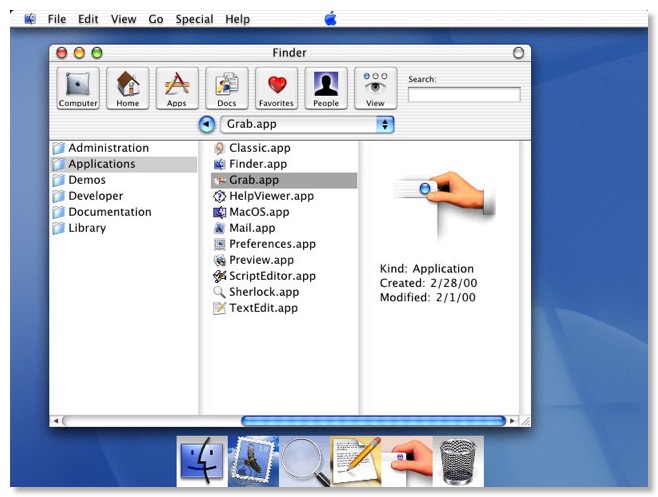Open the Finder application menu icon
The image size is (658, 497).
30,19
